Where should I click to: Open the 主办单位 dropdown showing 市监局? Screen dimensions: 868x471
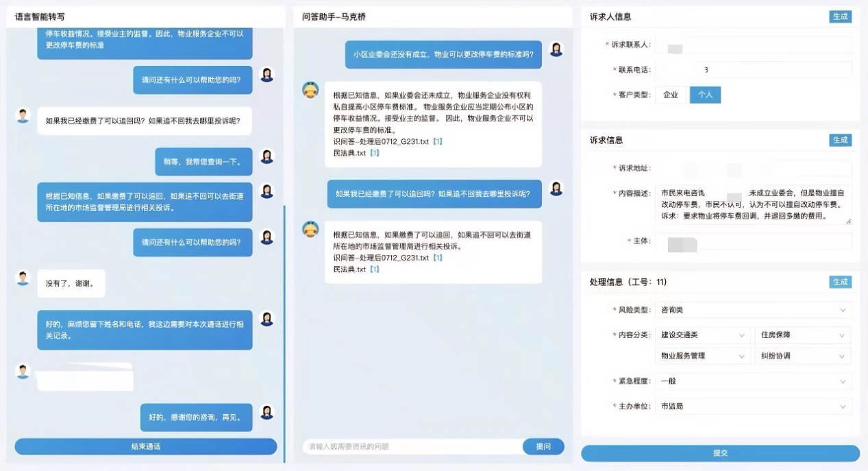coord(754,405)
